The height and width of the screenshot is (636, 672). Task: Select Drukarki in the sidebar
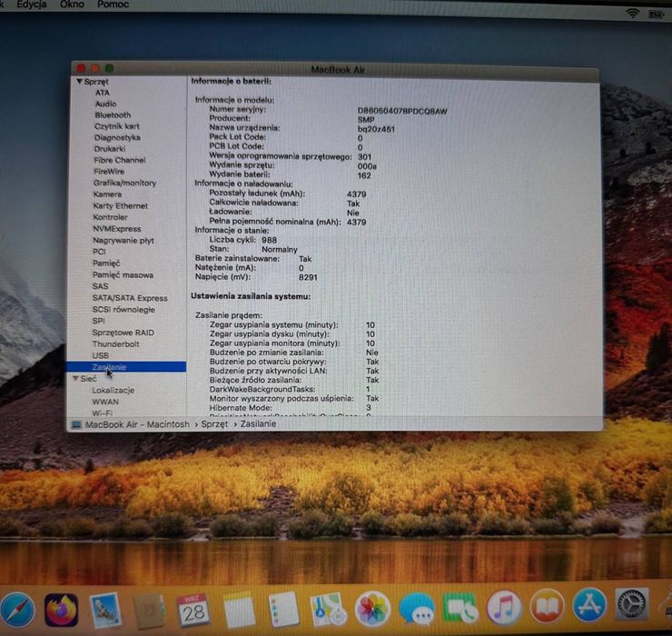coord(110,149)
